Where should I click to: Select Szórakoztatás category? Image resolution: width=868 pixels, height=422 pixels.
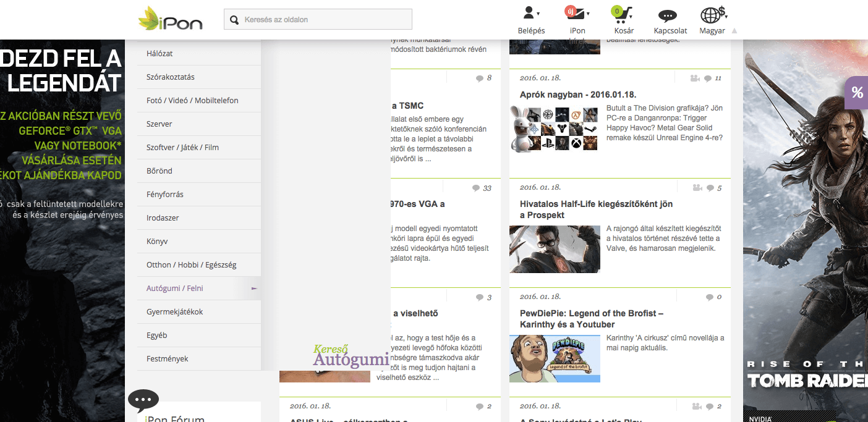point(199,77)
